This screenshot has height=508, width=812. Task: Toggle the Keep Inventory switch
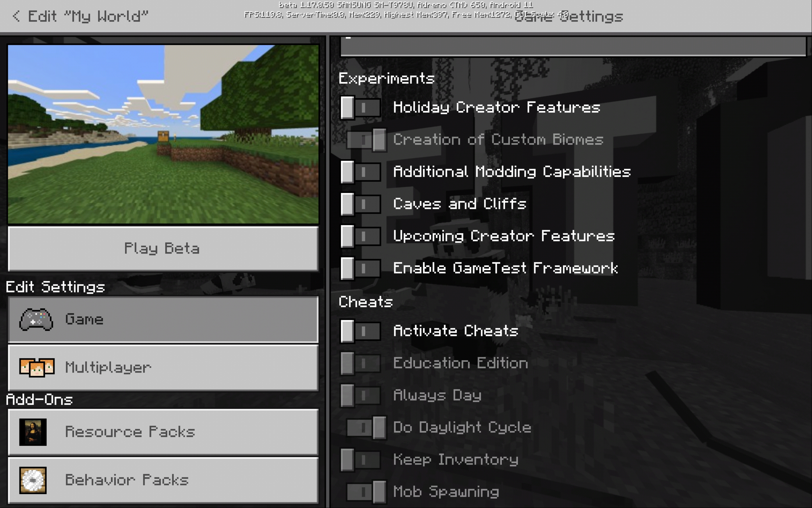(360, 460)
